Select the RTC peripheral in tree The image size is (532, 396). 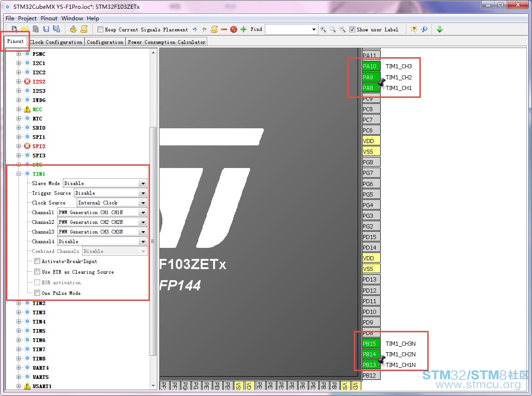point(37,119)
